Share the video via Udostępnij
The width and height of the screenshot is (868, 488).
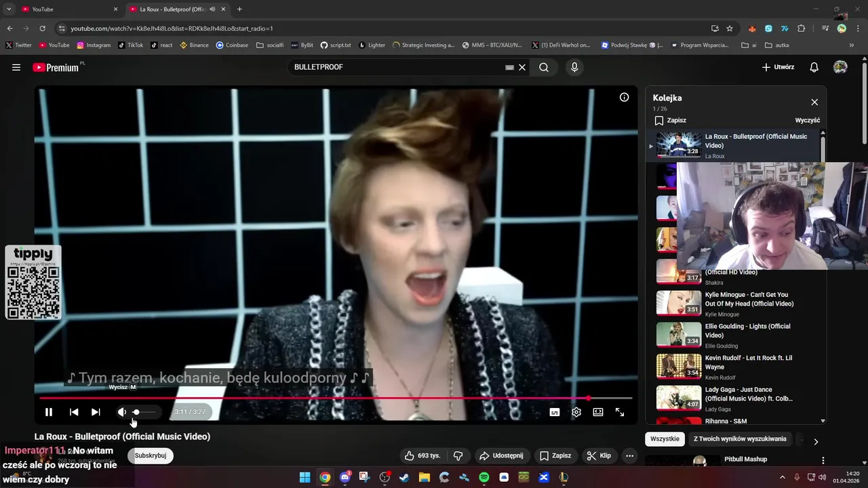pyautogui.click(x=501, y=455)
